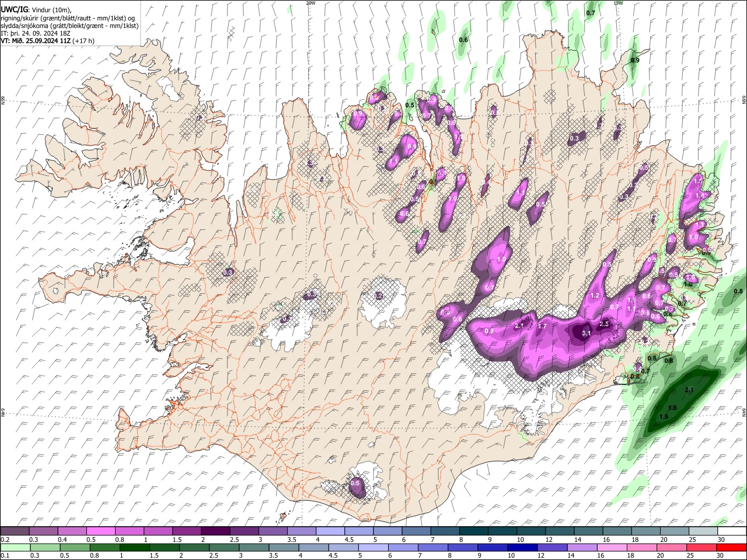Screen dimensions: 747x560
Task: Click the 1.8 label in the dark green rain core
Action: point(672,408)
